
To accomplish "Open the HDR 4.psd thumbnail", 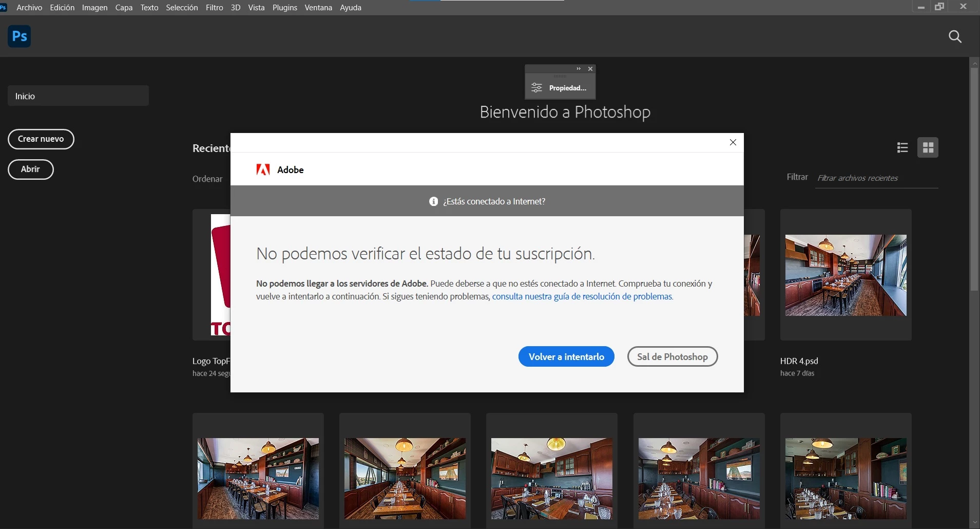I will point(846,275).
